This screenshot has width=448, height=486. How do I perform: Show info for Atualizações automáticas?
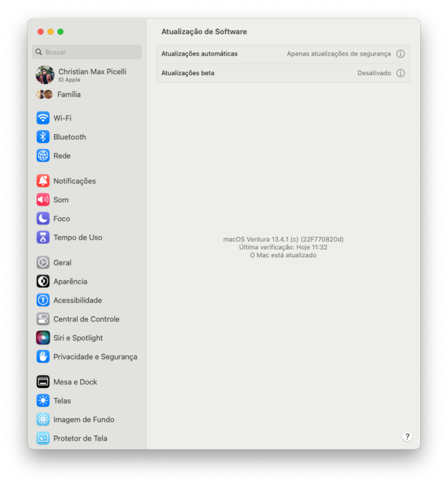click(x=400, y=54)
